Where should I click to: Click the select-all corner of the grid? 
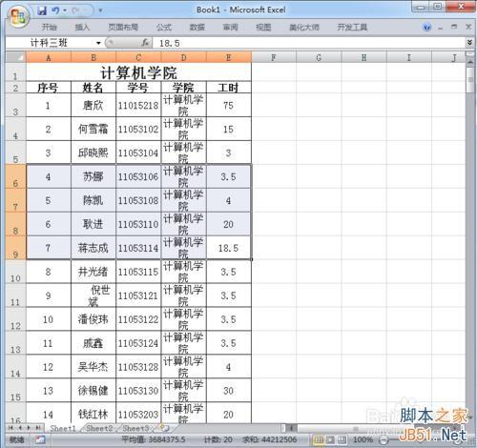point(15,57)
